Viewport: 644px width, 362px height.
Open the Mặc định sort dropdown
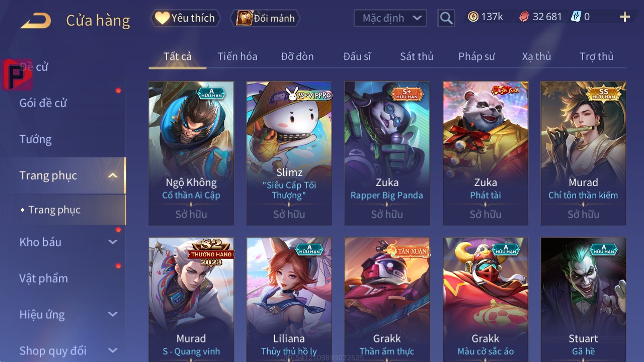click(x=390, y=18)
